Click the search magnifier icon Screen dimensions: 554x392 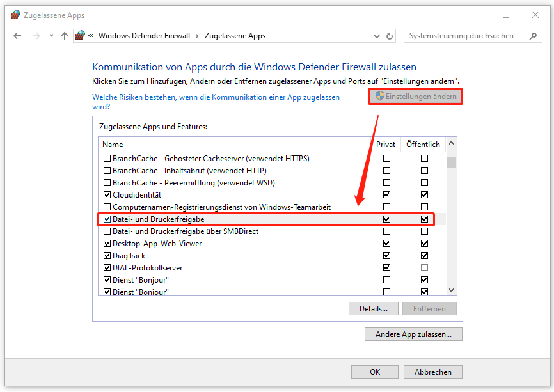point(533,36)
